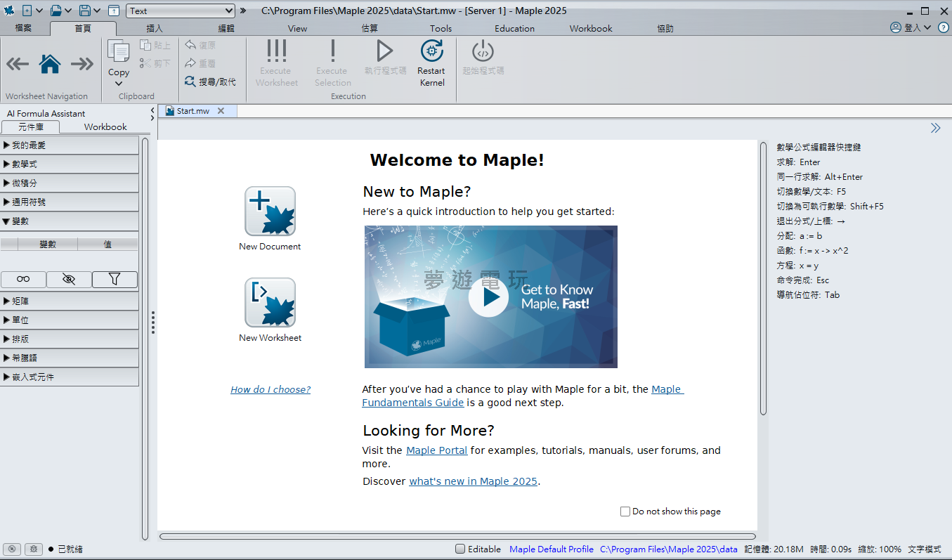Viewport: 952px width, 560px height.
Task: Collapse right panel with double chevron
Action: pyautogui.click(x=935, y=128)
